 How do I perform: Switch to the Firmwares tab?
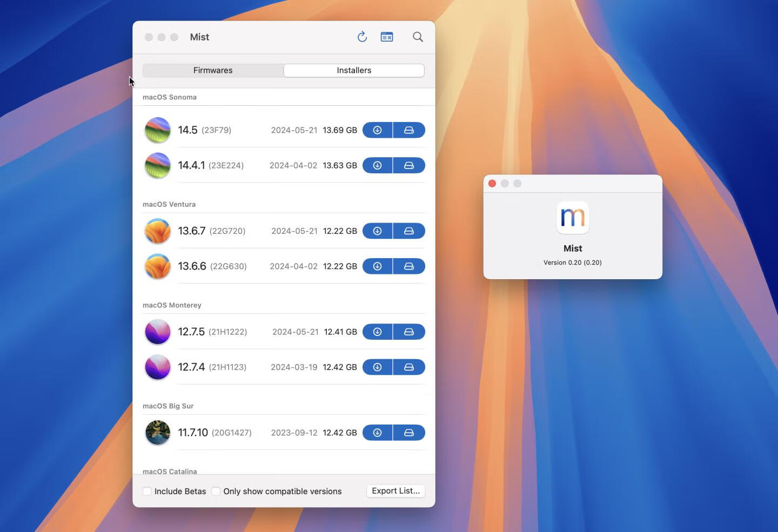coord(213,70)
